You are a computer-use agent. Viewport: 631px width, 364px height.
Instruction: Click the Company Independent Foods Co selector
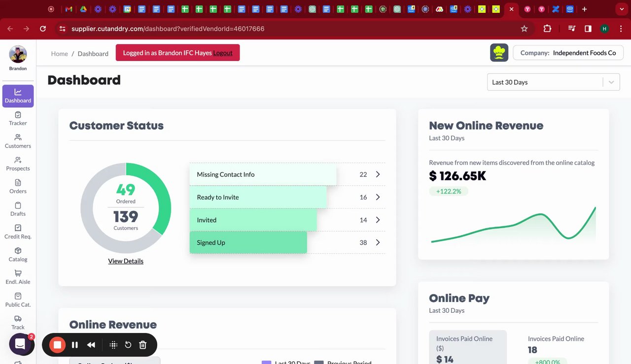568,53
